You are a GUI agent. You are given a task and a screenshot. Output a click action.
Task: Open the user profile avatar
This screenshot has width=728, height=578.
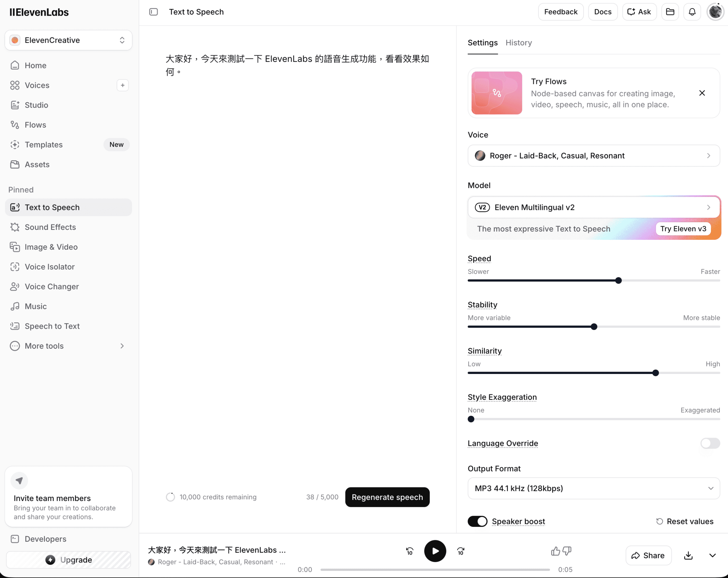pos(715,12)
